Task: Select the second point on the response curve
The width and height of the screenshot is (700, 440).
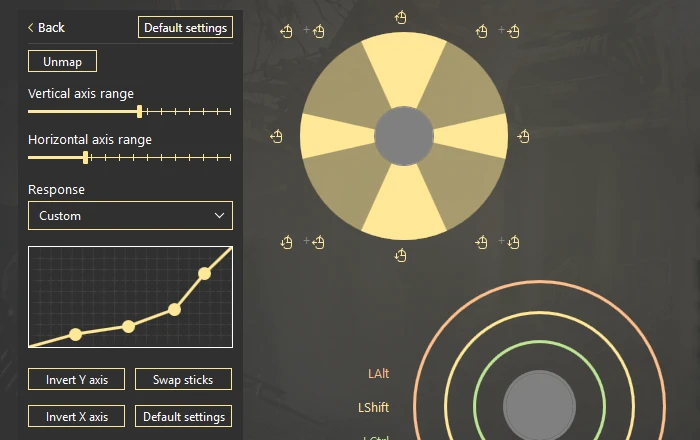Action: tap(128, 327)
